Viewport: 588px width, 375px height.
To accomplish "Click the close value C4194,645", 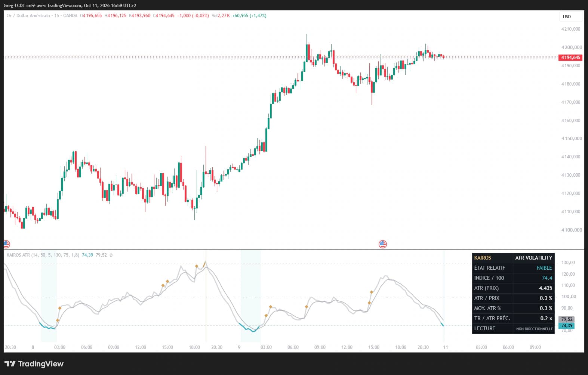I will point(164,16).
